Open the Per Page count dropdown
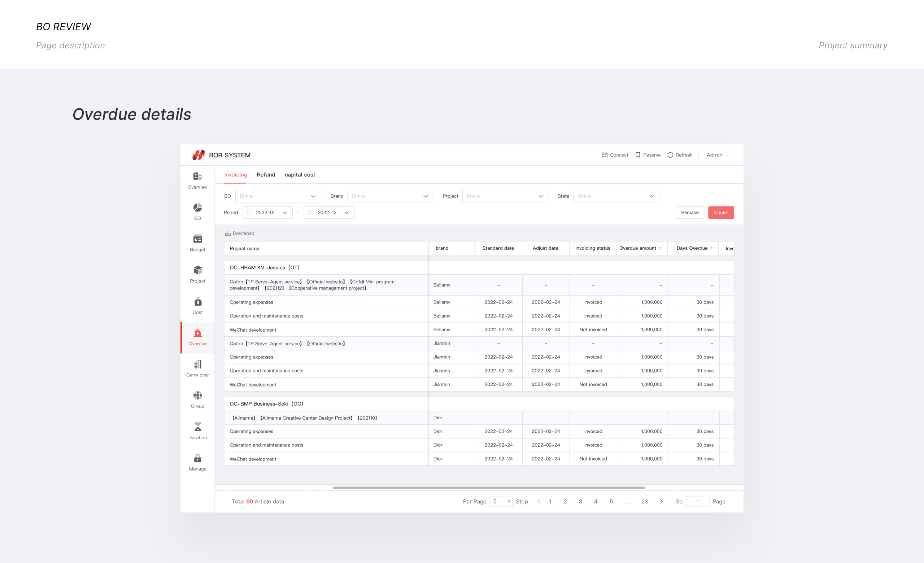Screen dimensions: 924x563 (501, 502)
